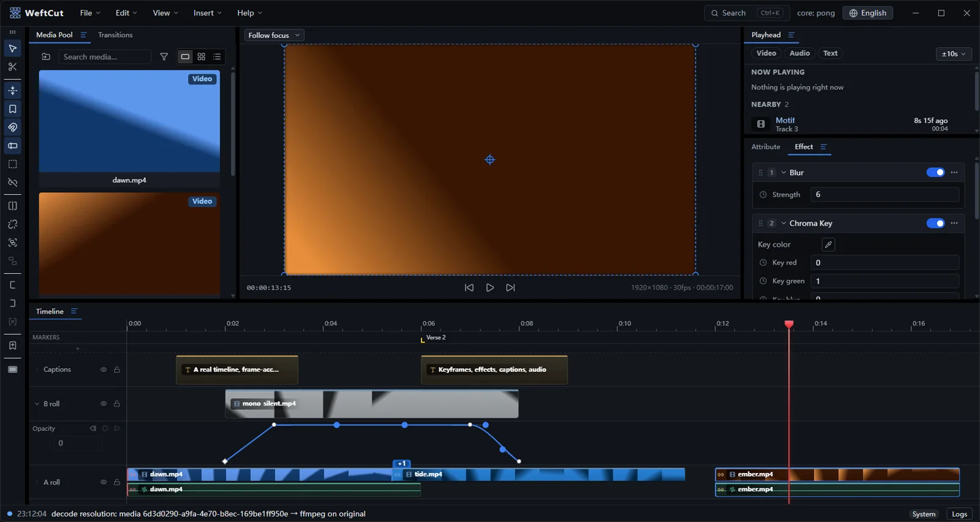Image resolution: width=980 pixels, height=522 pixels.
Task: Hide the Captions track
Action: 104,370
